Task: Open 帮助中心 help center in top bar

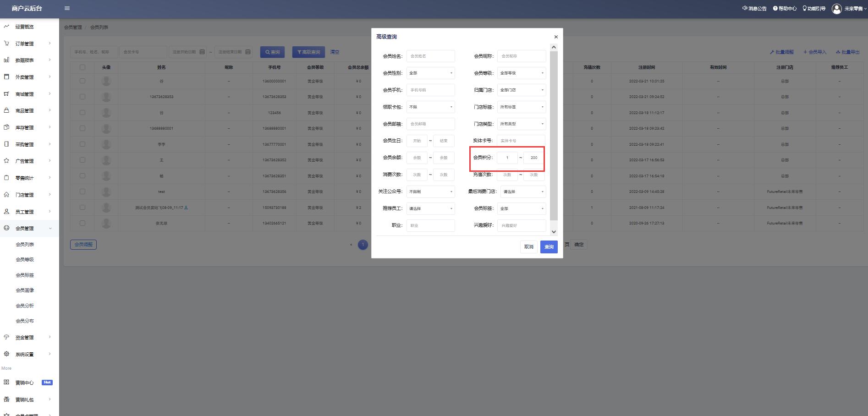Action: [x=785, y=8]
